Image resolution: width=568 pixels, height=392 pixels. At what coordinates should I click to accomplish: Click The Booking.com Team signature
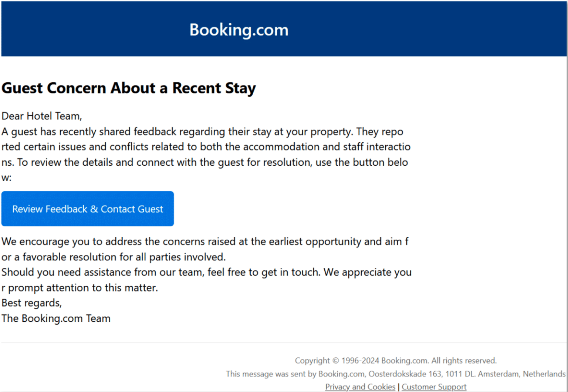(56, 318)
